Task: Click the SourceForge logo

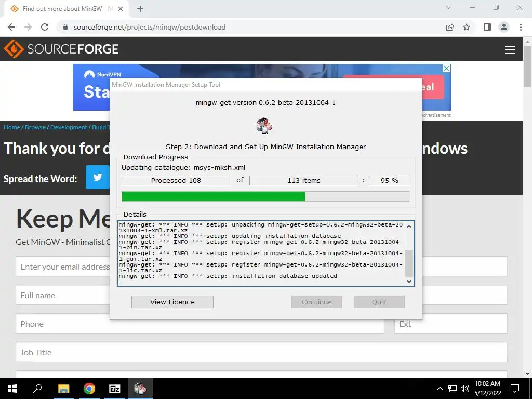Action: [61, 49]
